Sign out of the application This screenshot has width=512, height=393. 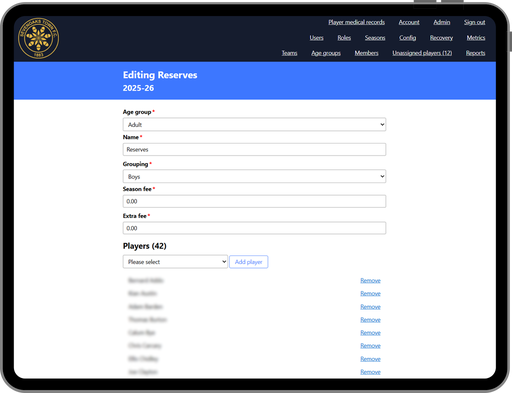click(x=474, y=22)
